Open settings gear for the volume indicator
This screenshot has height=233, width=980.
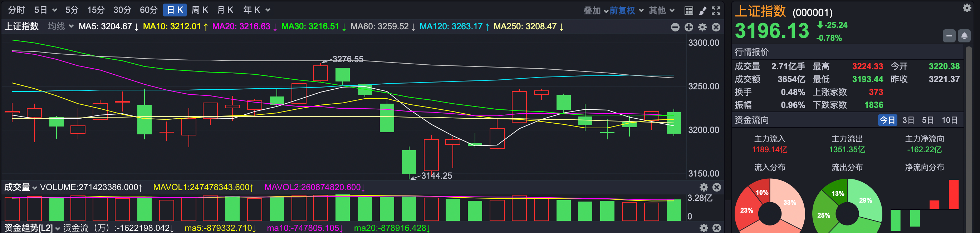point(704,187)
